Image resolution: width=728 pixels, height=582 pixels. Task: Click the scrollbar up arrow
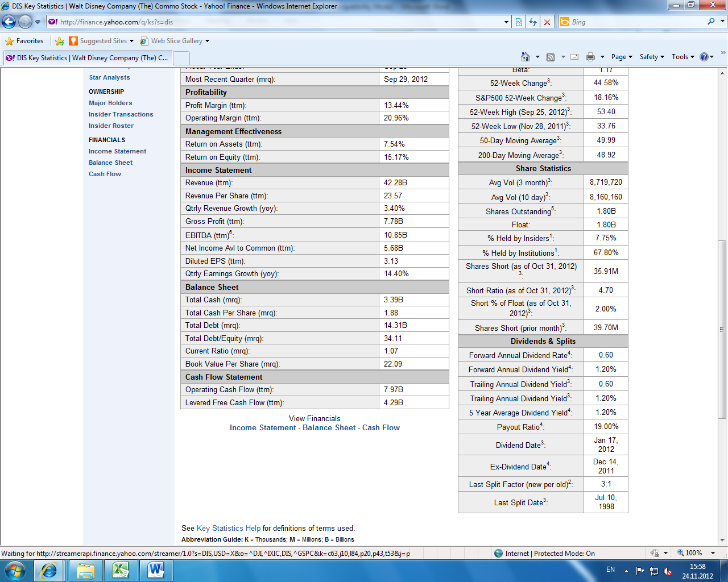coord(722,73)
